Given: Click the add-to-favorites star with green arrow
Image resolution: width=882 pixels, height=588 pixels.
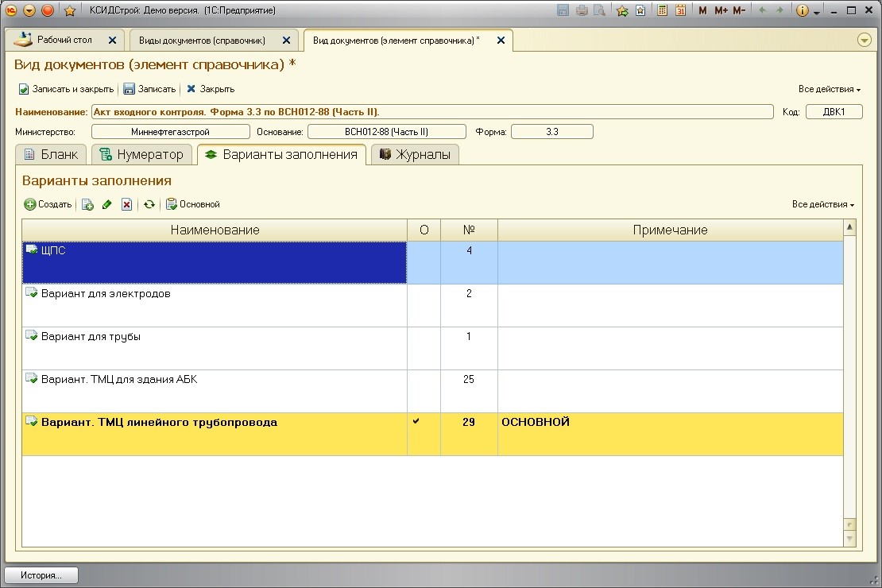Looking at the screenshot, I should pyautogui.click(x=622, y=10).
